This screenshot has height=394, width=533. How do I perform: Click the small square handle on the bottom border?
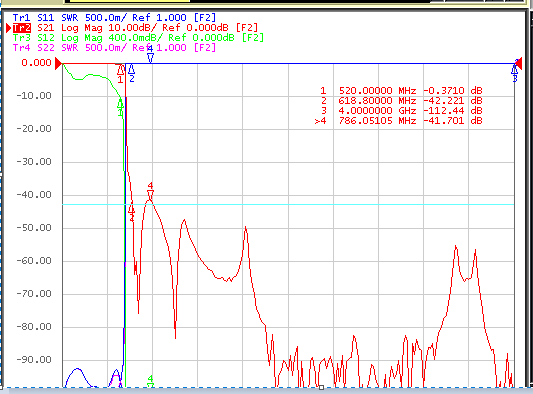pyautogui.click(x=321, y=388)
